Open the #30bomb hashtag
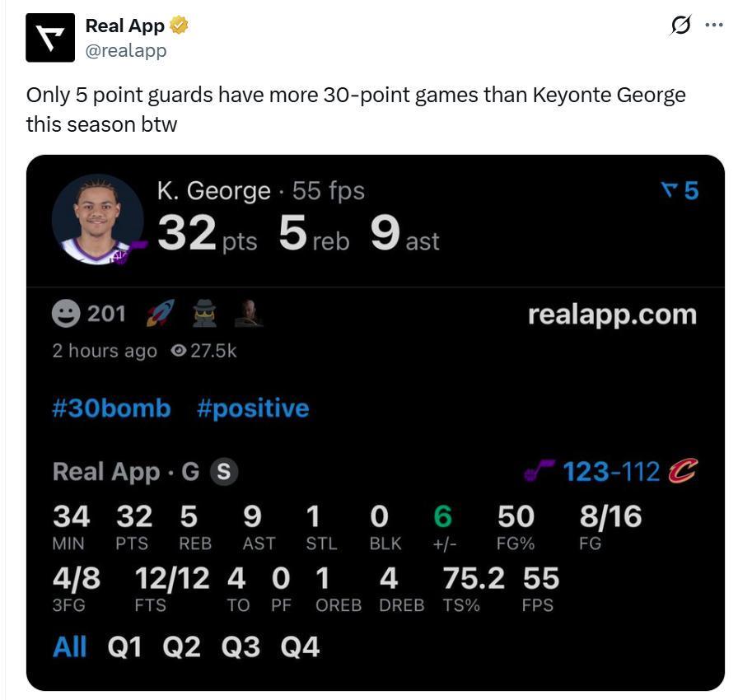 (111, 408)
